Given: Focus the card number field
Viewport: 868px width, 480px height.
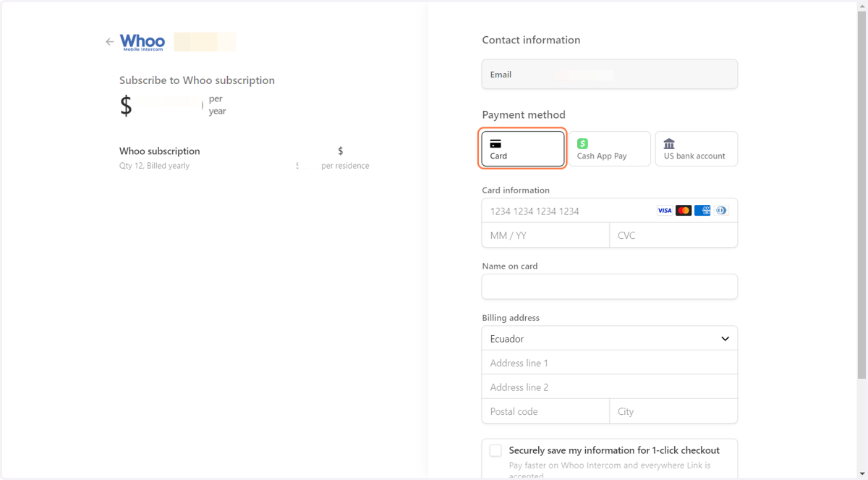Looking at the screenshot, I should pyautogui.click(x=610, y=211).
